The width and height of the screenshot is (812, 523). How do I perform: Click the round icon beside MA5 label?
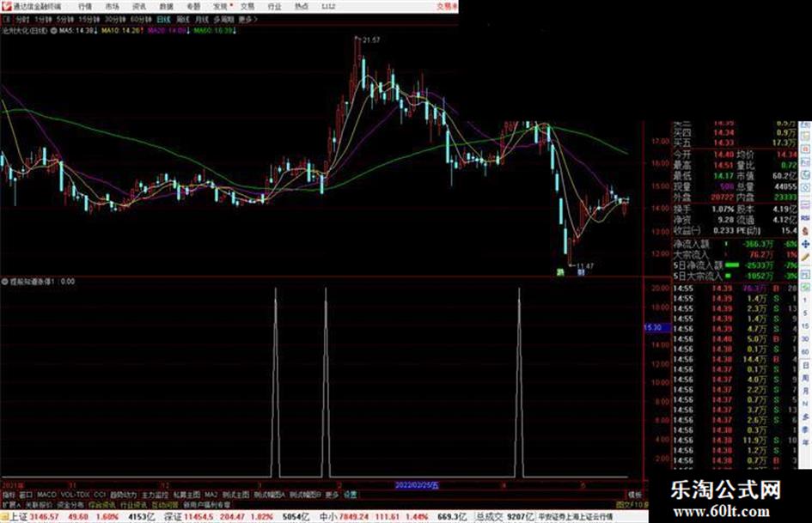[x=54, y=31]
